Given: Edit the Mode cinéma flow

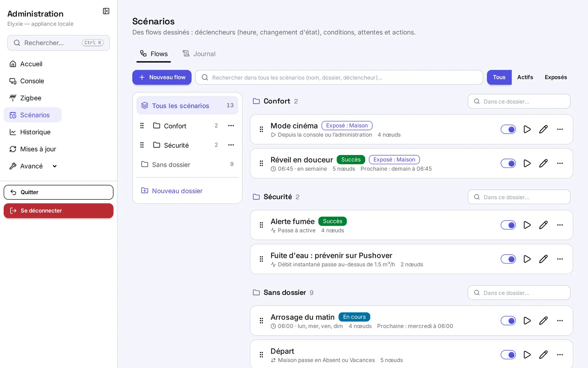Looking at the screenshot, I should pyautogui.click(x=544, y=129).
